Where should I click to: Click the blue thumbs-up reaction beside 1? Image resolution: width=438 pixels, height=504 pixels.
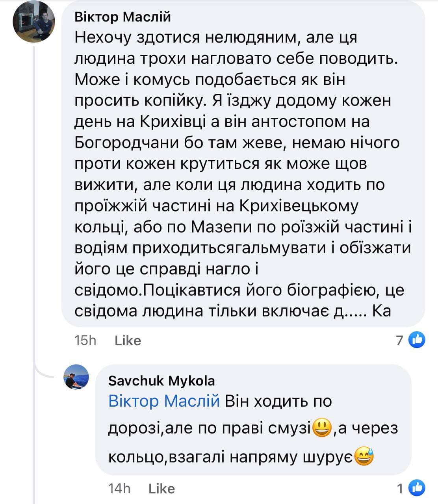pos(417,488)
